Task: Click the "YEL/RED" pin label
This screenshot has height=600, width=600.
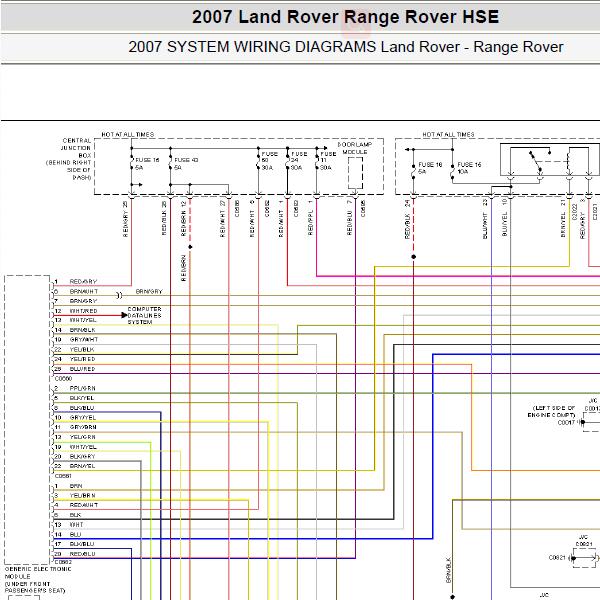Action: [x=82, y=359]
